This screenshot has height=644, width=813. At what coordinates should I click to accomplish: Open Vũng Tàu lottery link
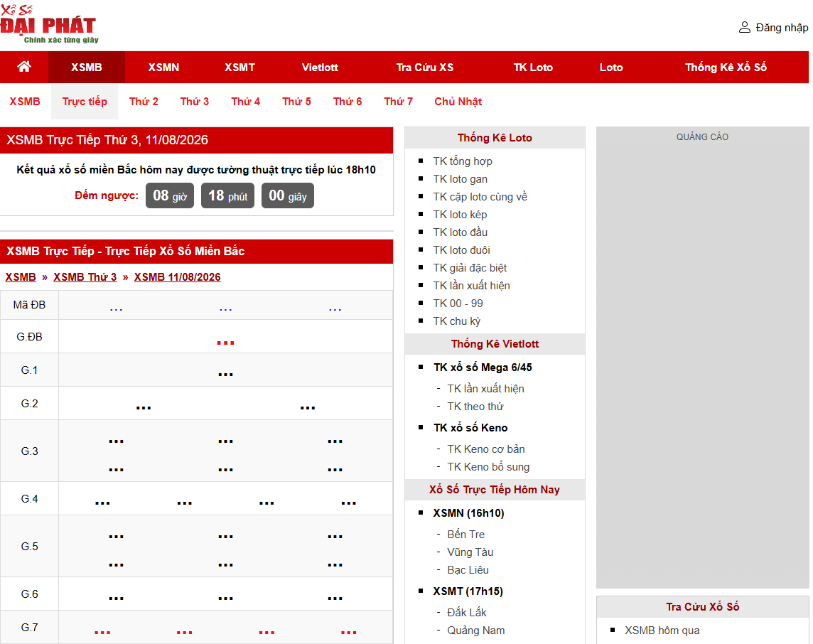(470, 552)
